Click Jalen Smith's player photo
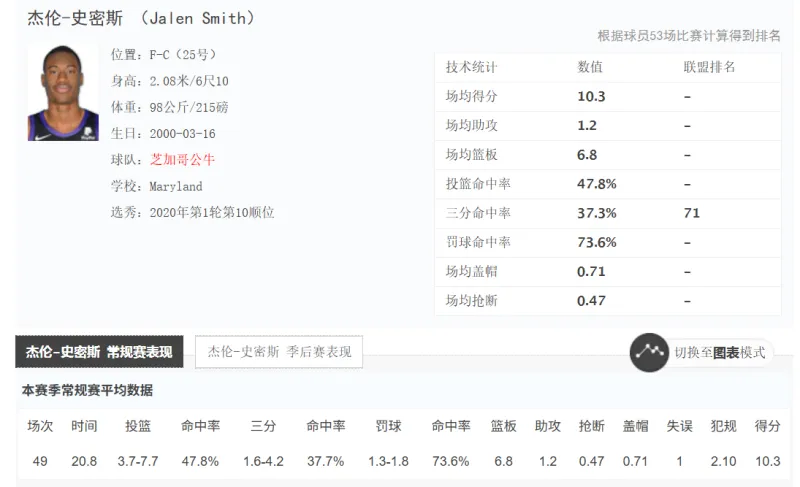The height and width of the screenshot is (487, 800). 63,93
